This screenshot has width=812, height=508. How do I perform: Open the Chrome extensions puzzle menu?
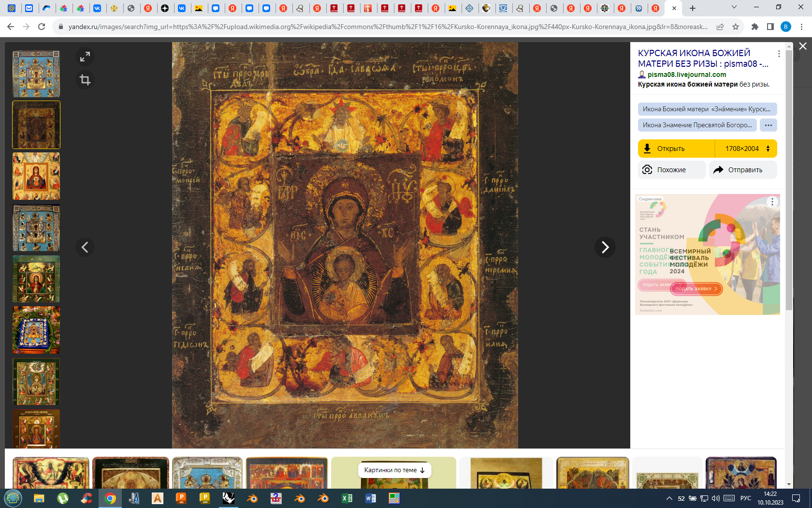point(755,27)
